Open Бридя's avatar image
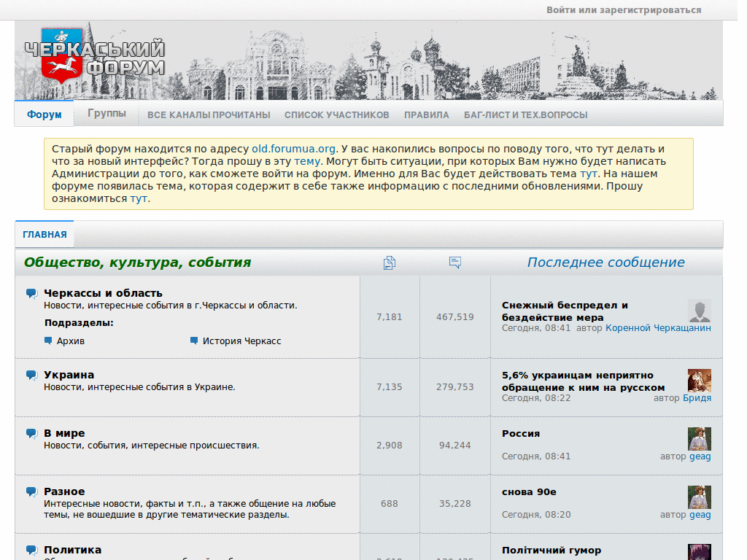Image resolution: width=747 pixels, height=560 pixels. pos(700,381)
